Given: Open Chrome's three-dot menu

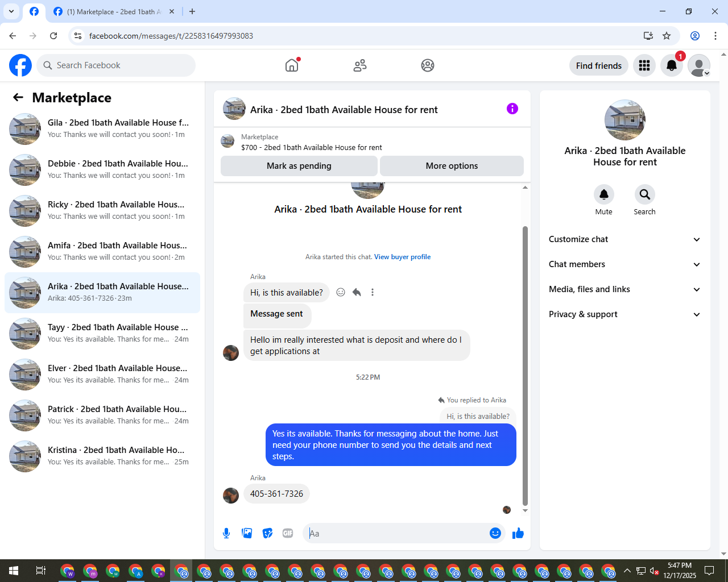Looking at the screenshot, I should click(715, 36).
